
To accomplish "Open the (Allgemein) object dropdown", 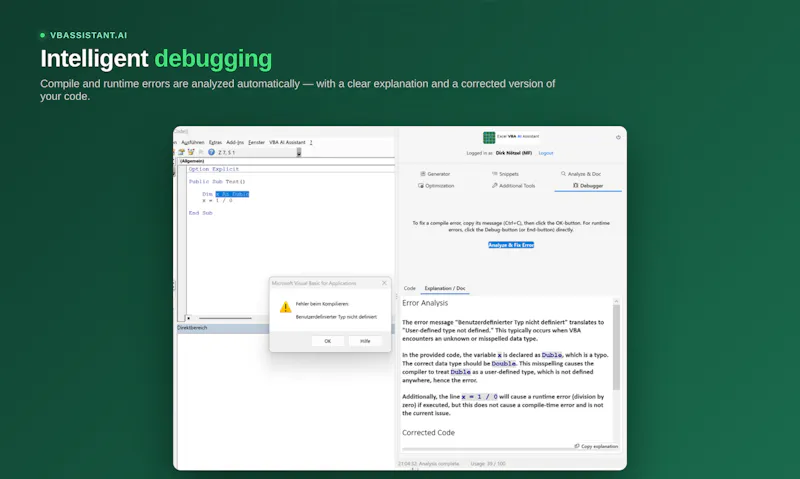I will tap(286, 161).
